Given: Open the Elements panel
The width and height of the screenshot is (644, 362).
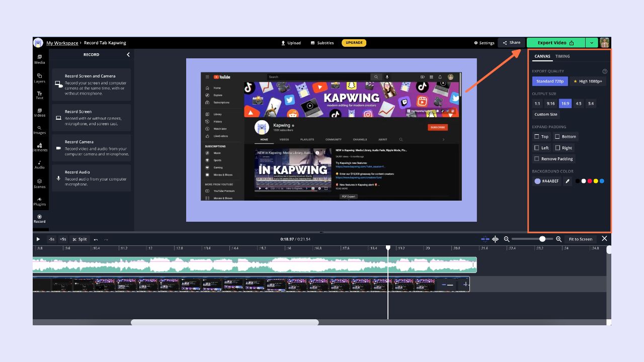Looking at the screenshot, I should (x=40, y=147).
